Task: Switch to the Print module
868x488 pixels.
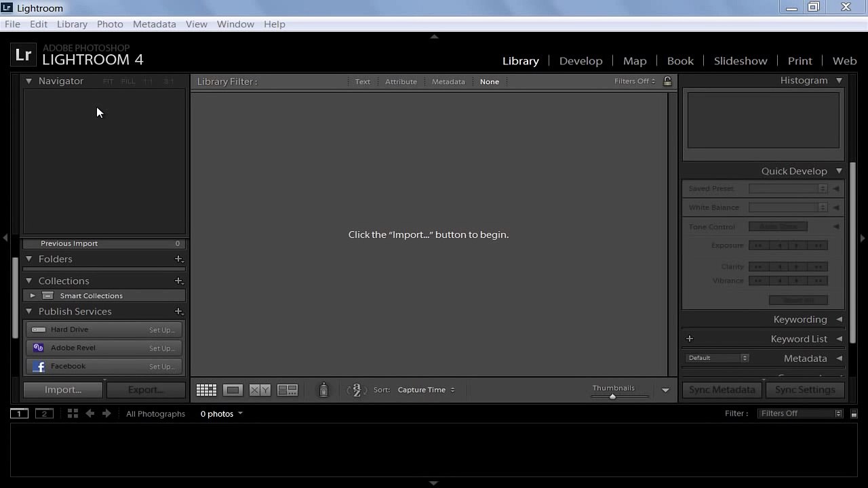Action: pos(800,60)
